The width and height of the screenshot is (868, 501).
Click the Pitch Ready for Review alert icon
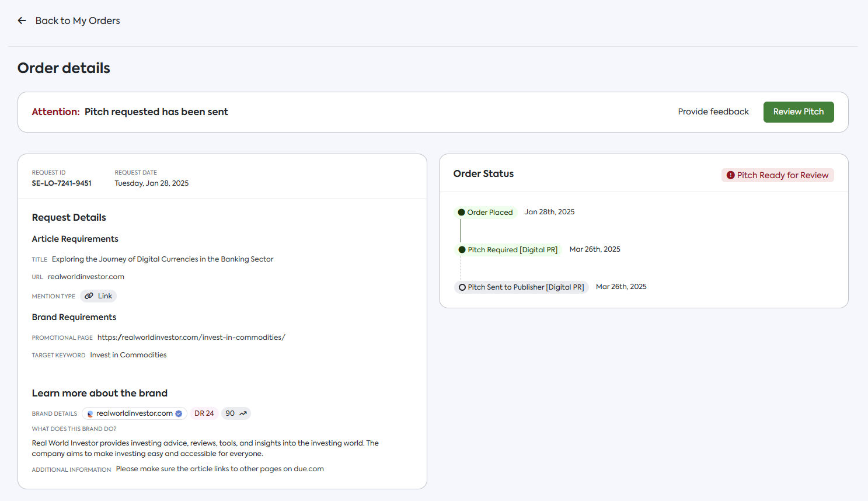[x=730, y=175]
